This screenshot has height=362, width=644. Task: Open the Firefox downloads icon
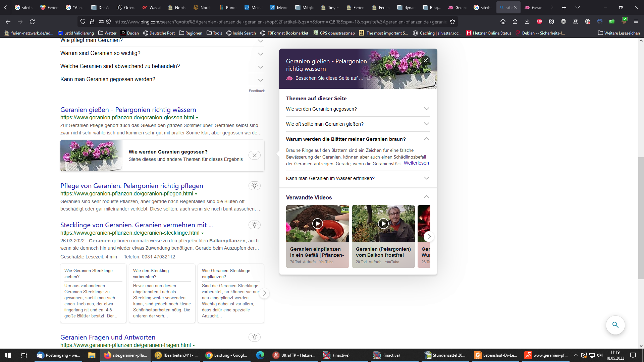point(527,22)
